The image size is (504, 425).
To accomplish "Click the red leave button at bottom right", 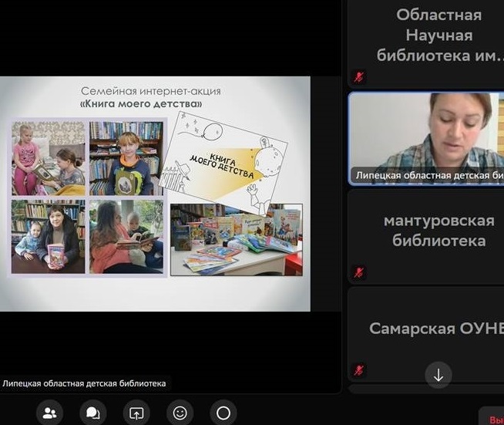I will (x=492, y=417).
